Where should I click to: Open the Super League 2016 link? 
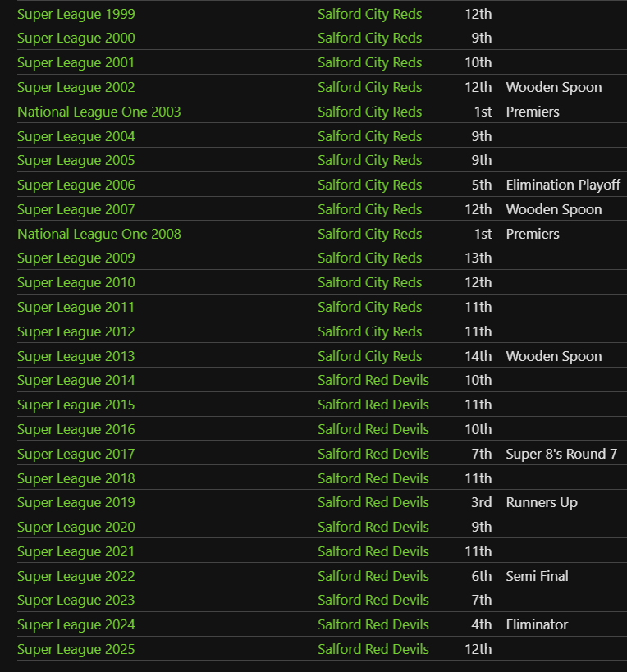coord(76,429)
